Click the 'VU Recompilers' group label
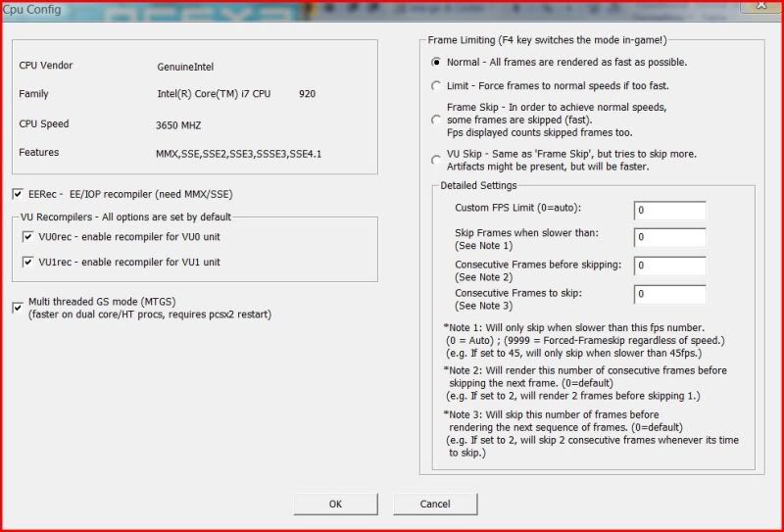Viewport: 784px width, 532px height. coord(126,217)
